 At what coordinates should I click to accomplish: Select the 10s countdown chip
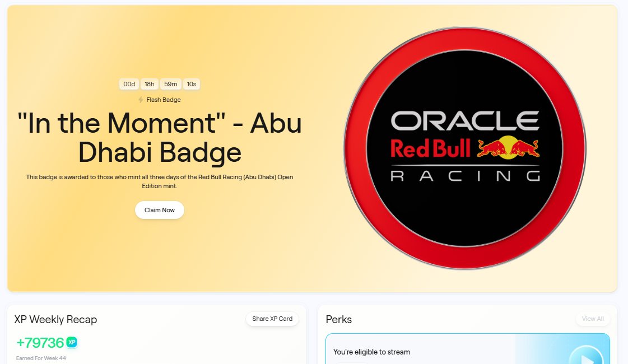191,84
